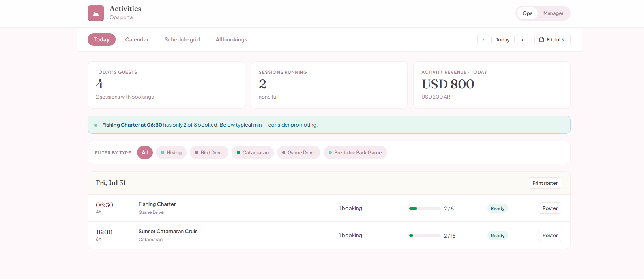This screenshot has width=644, height=279.
Task: Click the Sunset Catamaran Cruis session name
Action: pos(168,232)
